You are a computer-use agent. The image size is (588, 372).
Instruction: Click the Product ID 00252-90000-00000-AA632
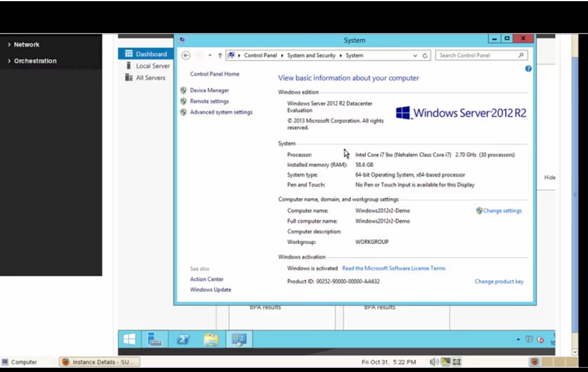click(x=333, y=282)
